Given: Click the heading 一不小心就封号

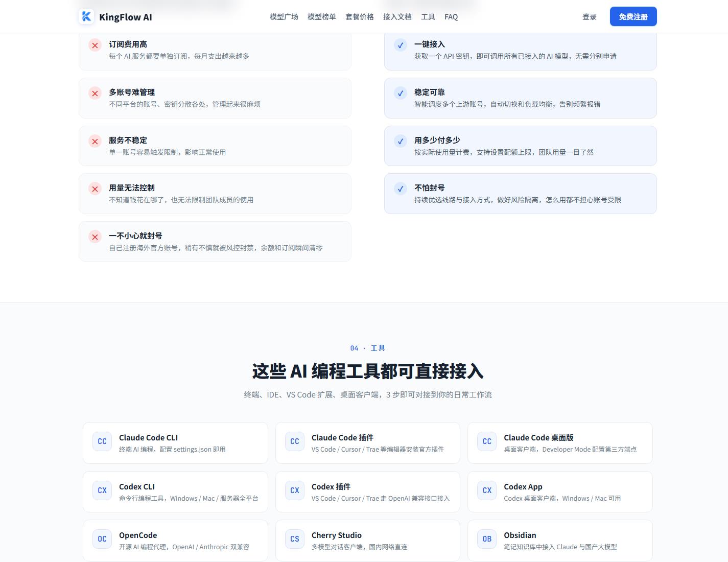Looking at the screenshot, I should click(x=135, y=236).
